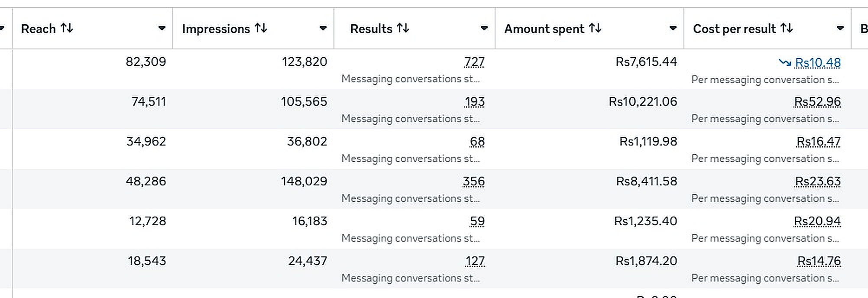Open the Rs14.76 cost value
The height and width of the screenshot is (298, 868).
819,261
